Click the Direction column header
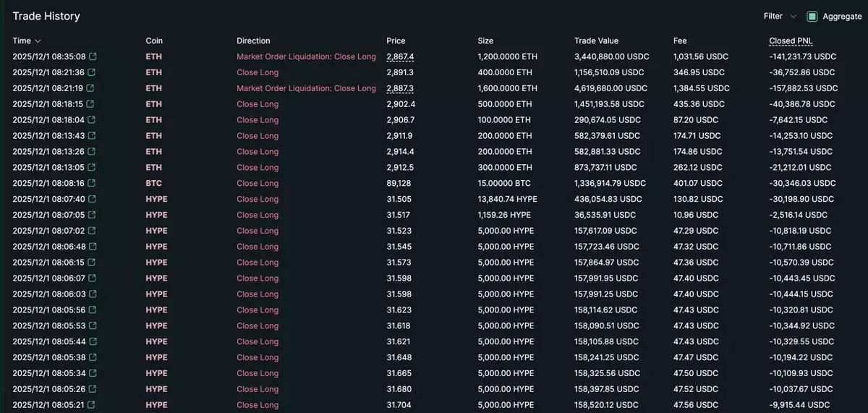The image size is (868, 413). (253, 41)
